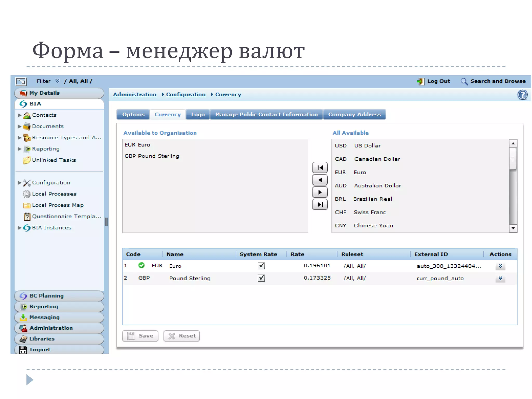Open the BIA sidebar section
This screenshot has width=532, height=399.
coord(59,104)
